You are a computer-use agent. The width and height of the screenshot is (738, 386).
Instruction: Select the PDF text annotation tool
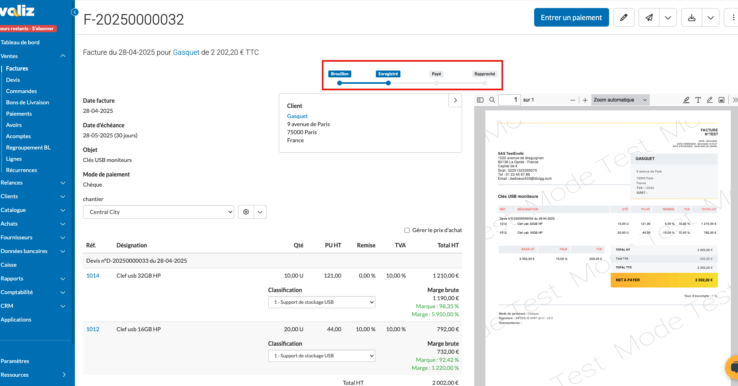[698, 100]
